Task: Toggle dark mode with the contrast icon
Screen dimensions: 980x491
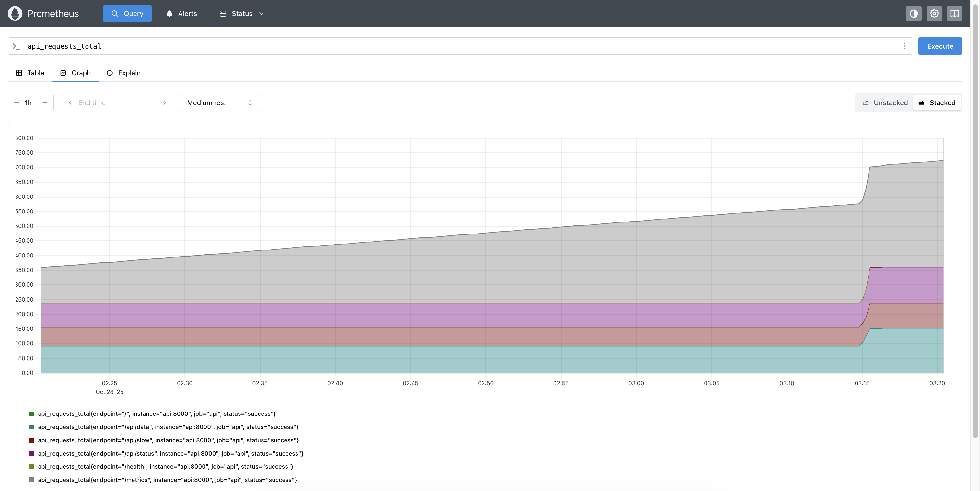Action: [914, 13]
